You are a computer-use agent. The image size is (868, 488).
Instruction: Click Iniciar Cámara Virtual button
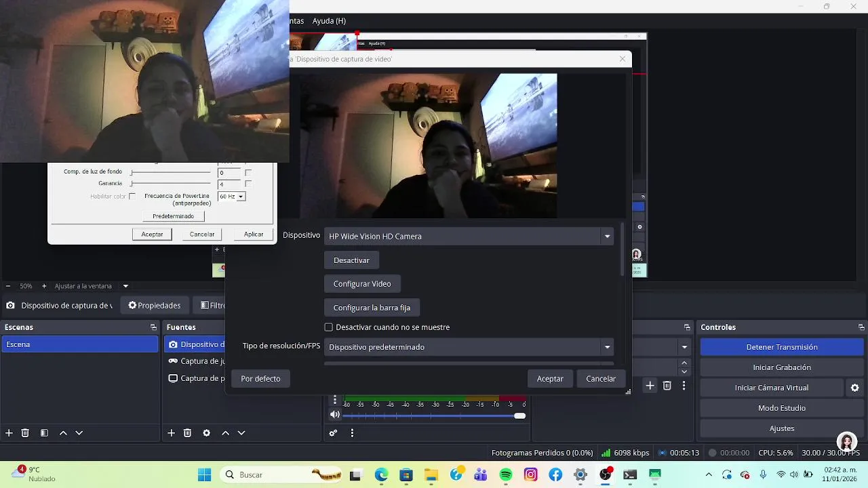(x=772, y=388)
